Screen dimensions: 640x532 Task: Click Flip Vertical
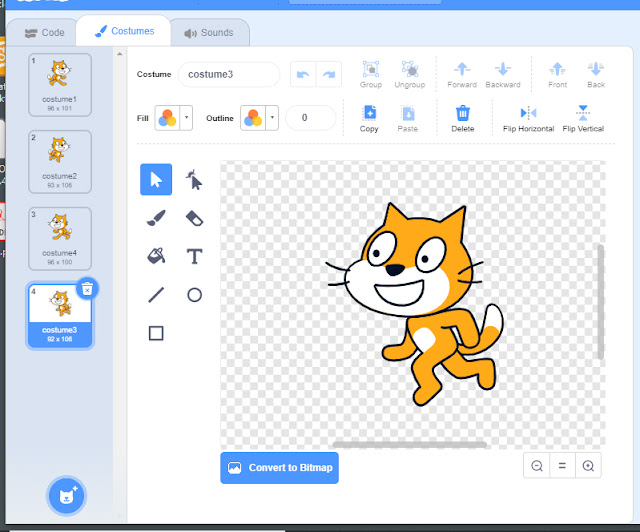pyautogui.click(x=583, y=118)
